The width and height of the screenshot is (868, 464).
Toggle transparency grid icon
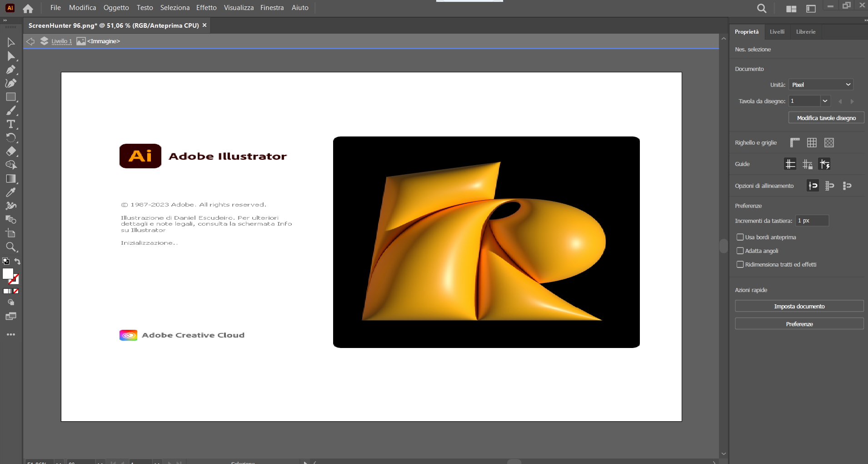pyautogui.click(x=829, y=143)
